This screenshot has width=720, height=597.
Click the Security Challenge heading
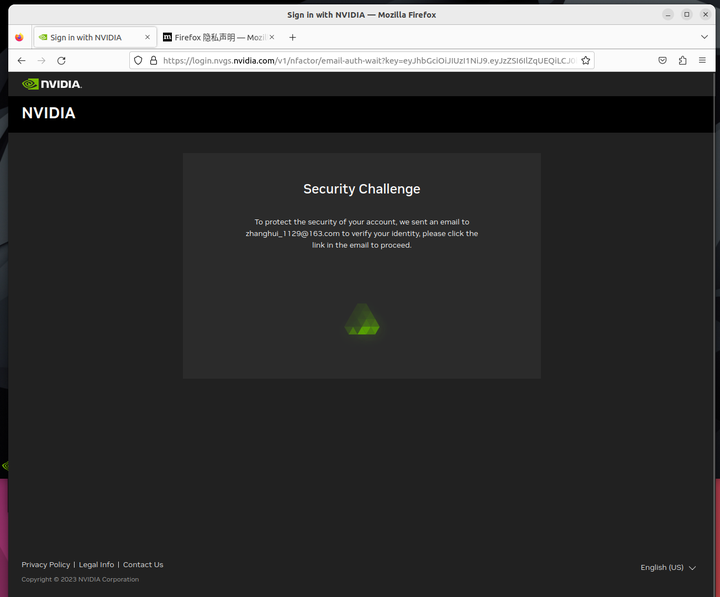pyautogui.click(x=362, y=189)
